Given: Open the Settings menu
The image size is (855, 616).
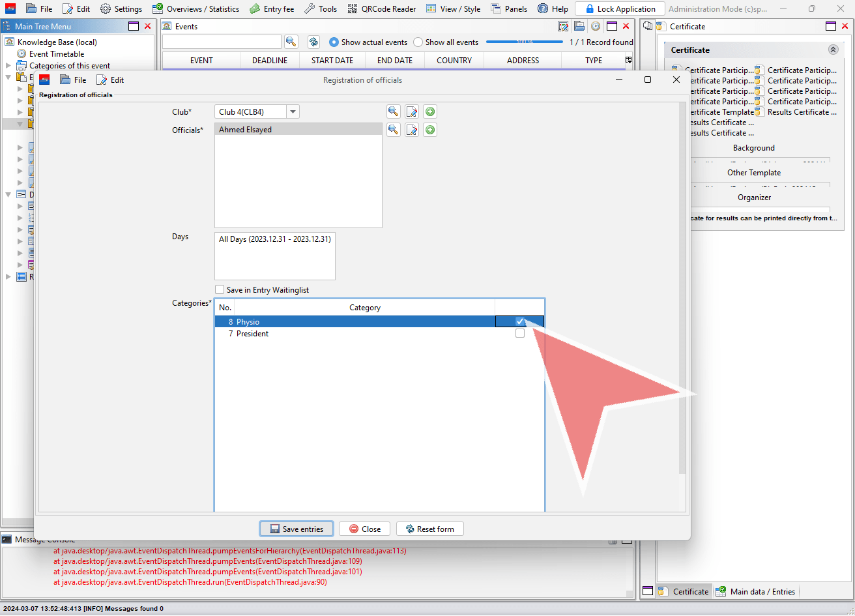Looking at the screenshot, I should 121,8.
